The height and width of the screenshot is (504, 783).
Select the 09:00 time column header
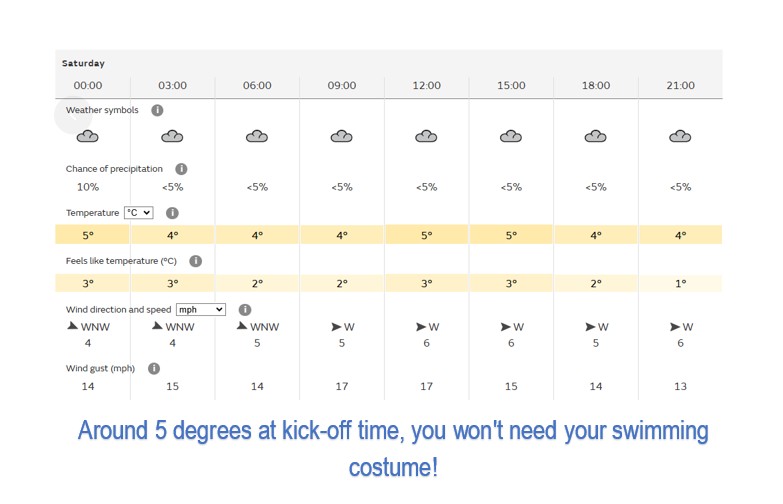pyautogui.click(x=342, y=85)
